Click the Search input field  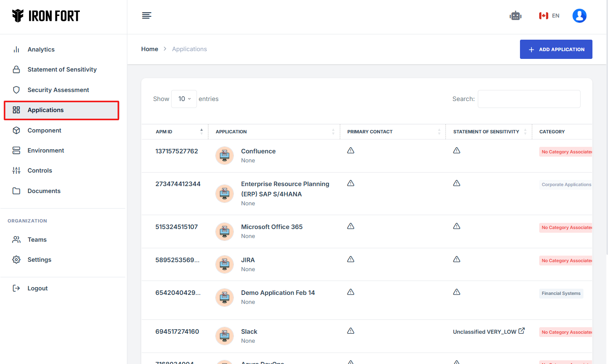529,99
